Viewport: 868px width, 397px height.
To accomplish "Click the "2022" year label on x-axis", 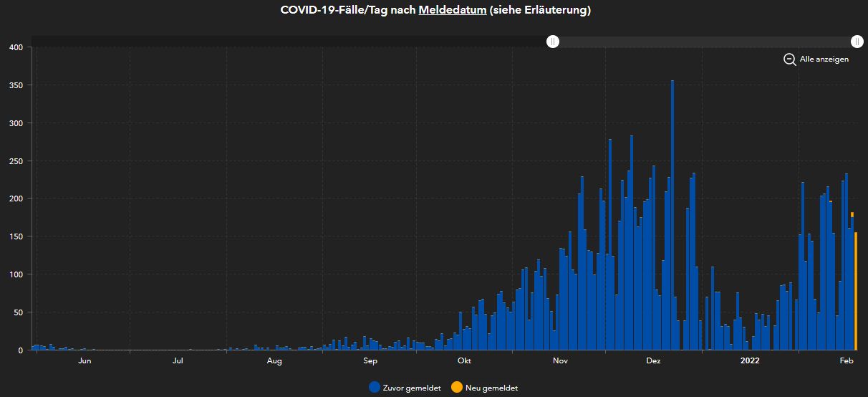I will point(750,361).
